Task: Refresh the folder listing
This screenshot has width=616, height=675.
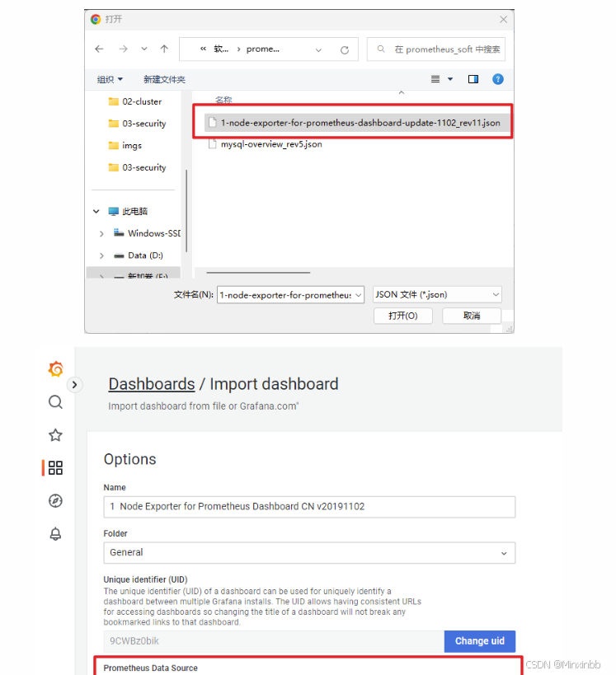Action: (x=345, y=50)
